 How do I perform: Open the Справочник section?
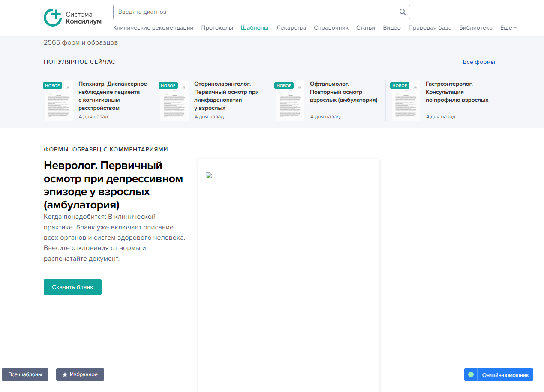[x=331, y=27]
